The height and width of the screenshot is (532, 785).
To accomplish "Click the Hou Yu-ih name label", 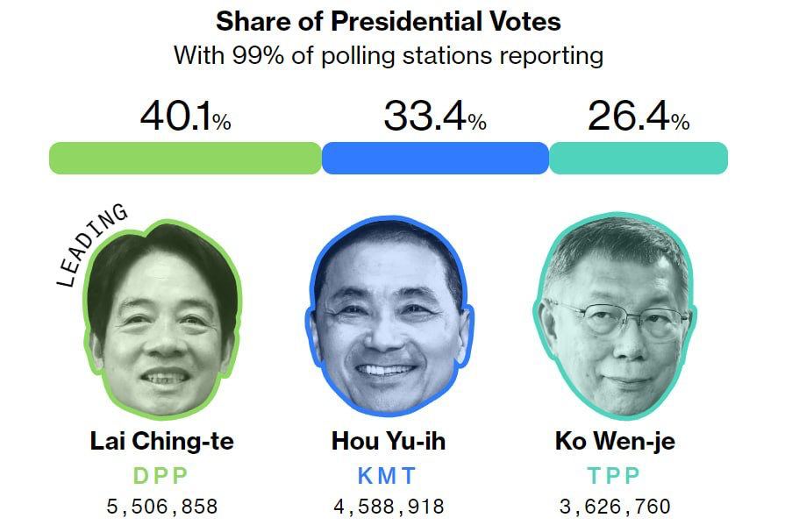I will [x=389, y=442].
